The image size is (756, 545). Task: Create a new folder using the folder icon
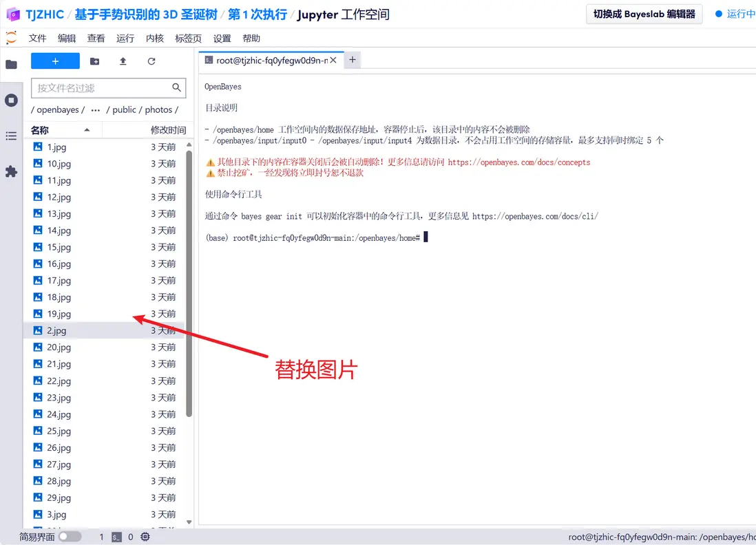pyautogui.click(x=94, y=61)
